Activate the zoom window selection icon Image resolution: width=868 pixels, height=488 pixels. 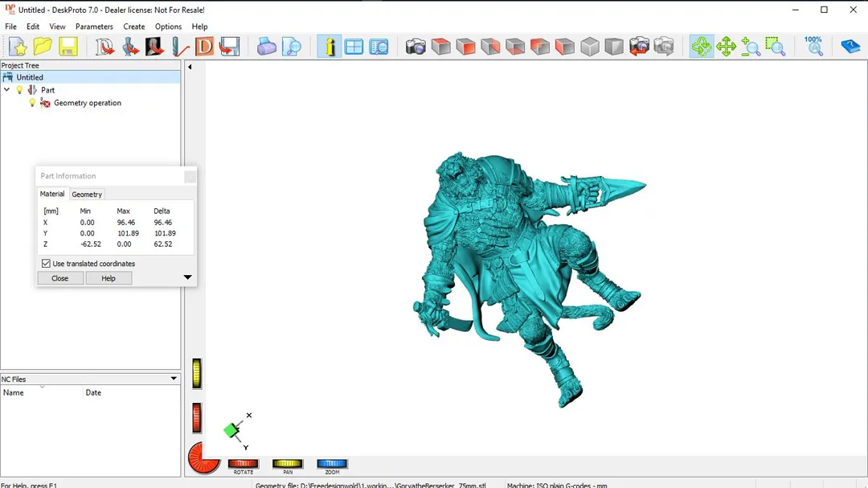(776, 47)
